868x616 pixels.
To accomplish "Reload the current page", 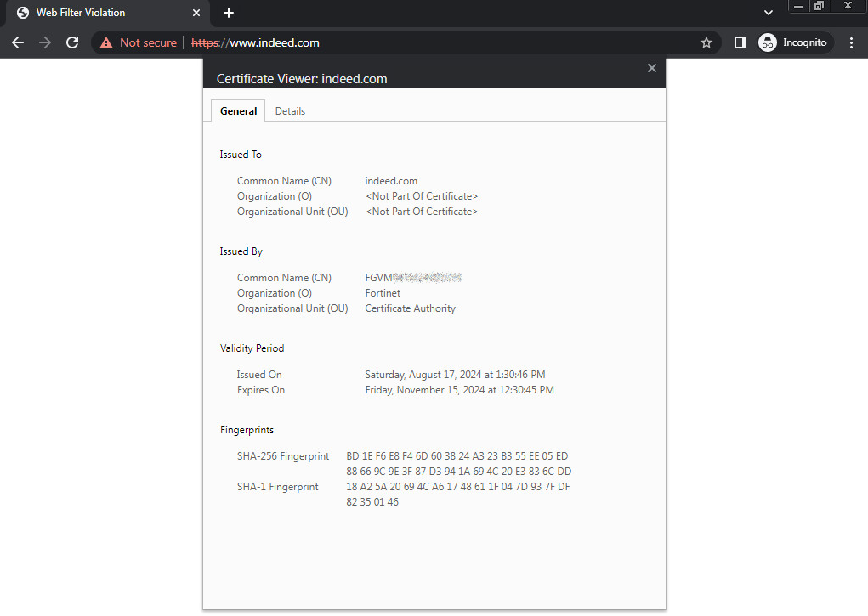I will 71,42.
